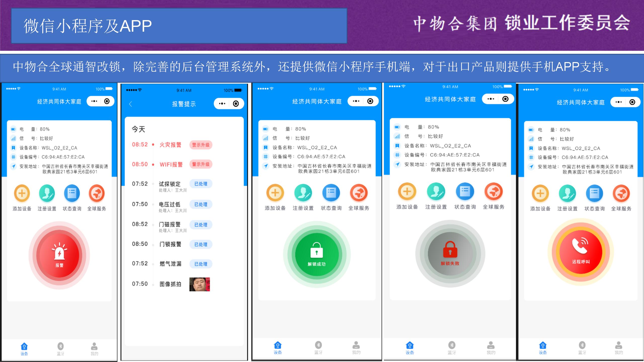The height and width of the screenshot is (362, 644).
Task: Open 添加设备 in the 解锁成功 screen
Action: click(x=275, y=193)
